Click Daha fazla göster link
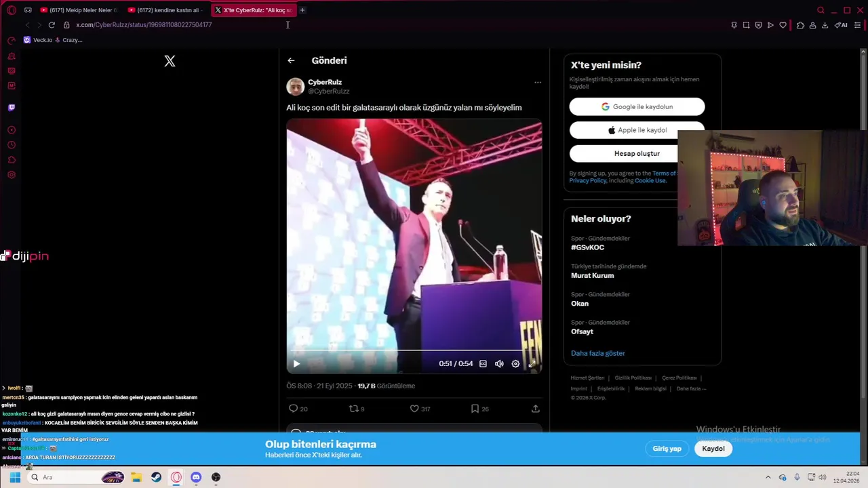 click(598, 353)
